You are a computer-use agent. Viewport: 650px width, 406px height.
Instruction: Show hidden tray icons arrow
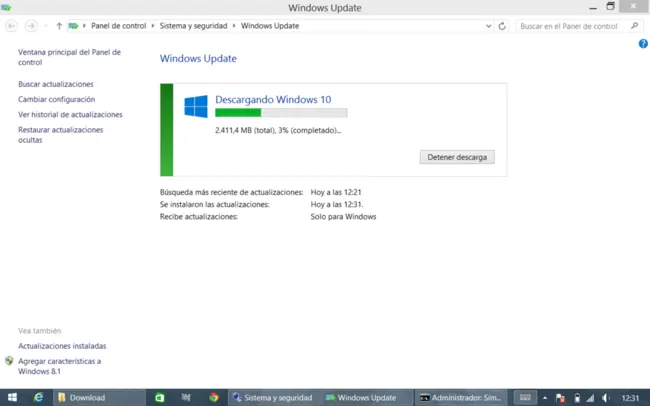click(545, 398)
